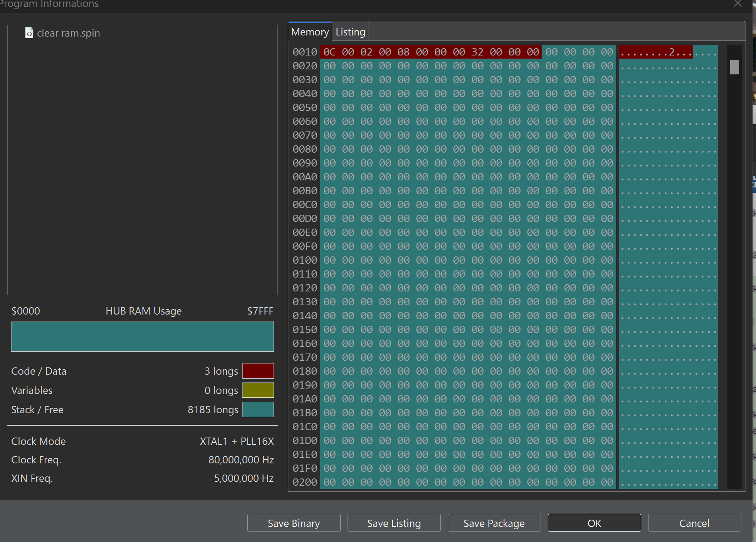Click the teal Stack / Free swatch
756x542 pixels.
click(x=258, y=409)
